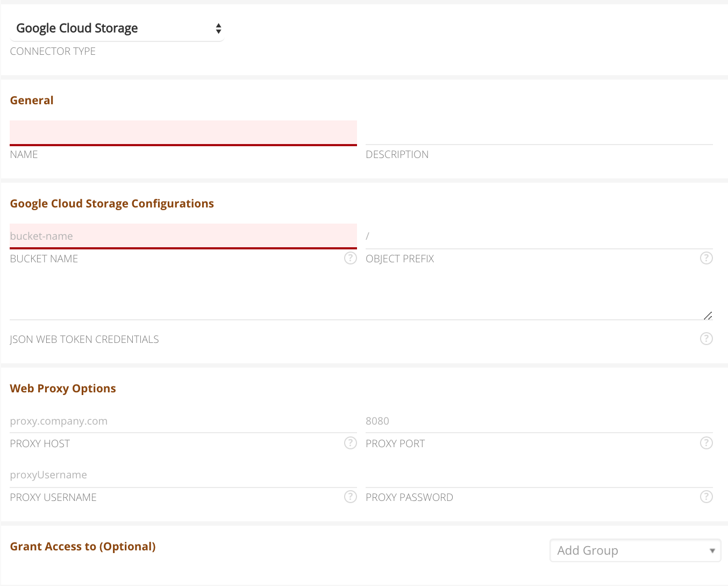Show help for Bucket Name
Viewport: 728px width, 588px height.
coord(351,258)
